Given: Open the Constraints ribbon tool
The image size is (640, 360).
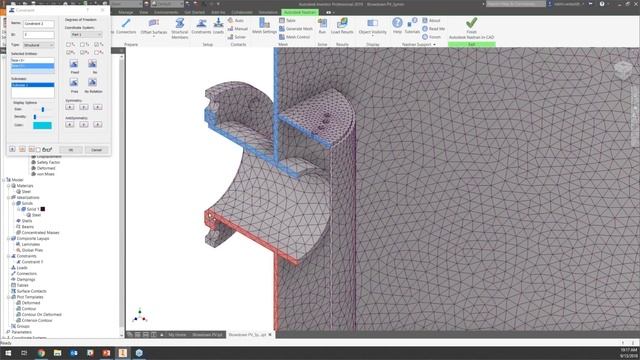Looking at the screenshot, I should coord(201,26).
